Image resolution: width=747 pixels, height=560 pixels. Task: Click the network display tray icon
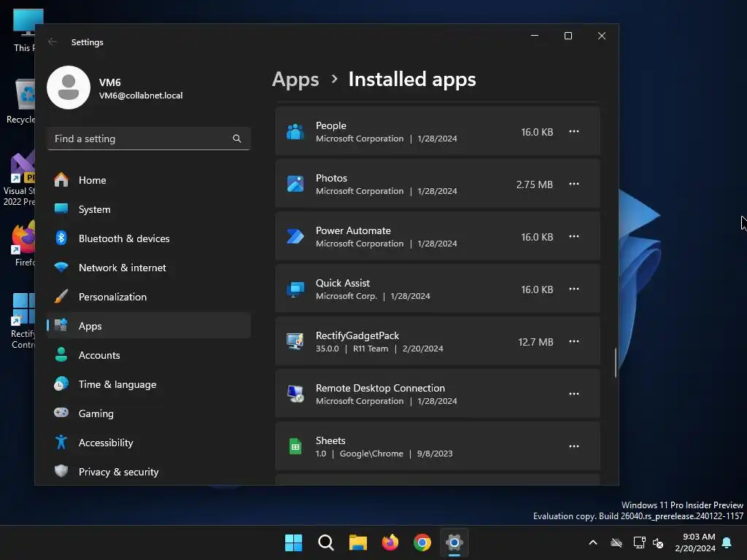[x=639, y=542]
